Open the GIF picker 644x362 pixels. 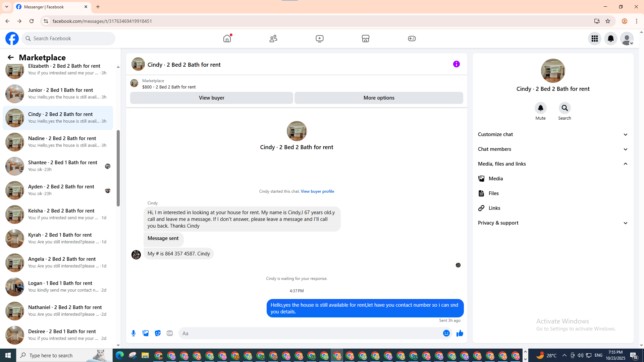click(x=170, y=333)
